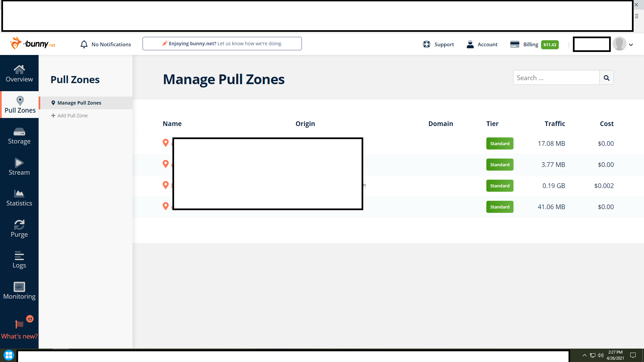Click the magnifier search button
The height and width of the screenshot is (362, 644).
point(606,77)
